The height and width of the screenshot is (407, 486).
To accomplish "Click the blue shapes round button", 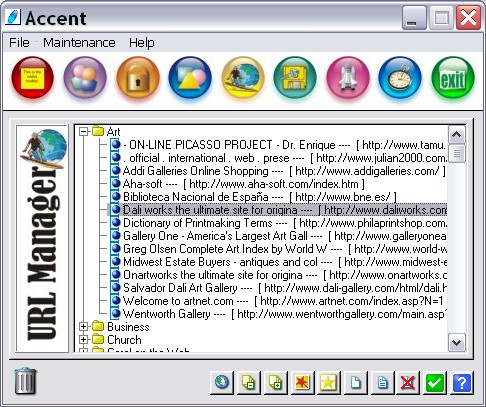I will pos(190,78).
